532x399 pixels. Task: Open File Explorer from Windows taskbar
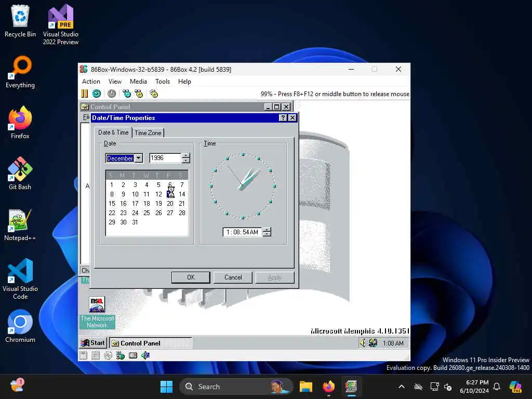(x=305, y=387)
